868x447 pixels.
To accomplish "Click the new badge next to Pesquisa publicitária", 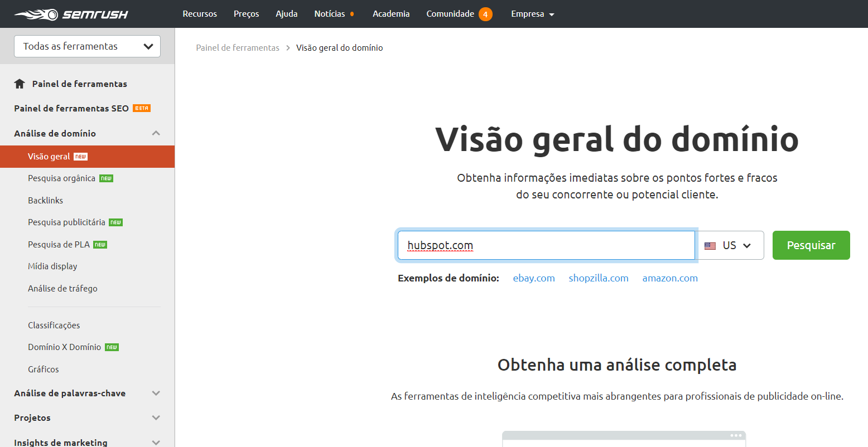I will [x=115, y=222].
